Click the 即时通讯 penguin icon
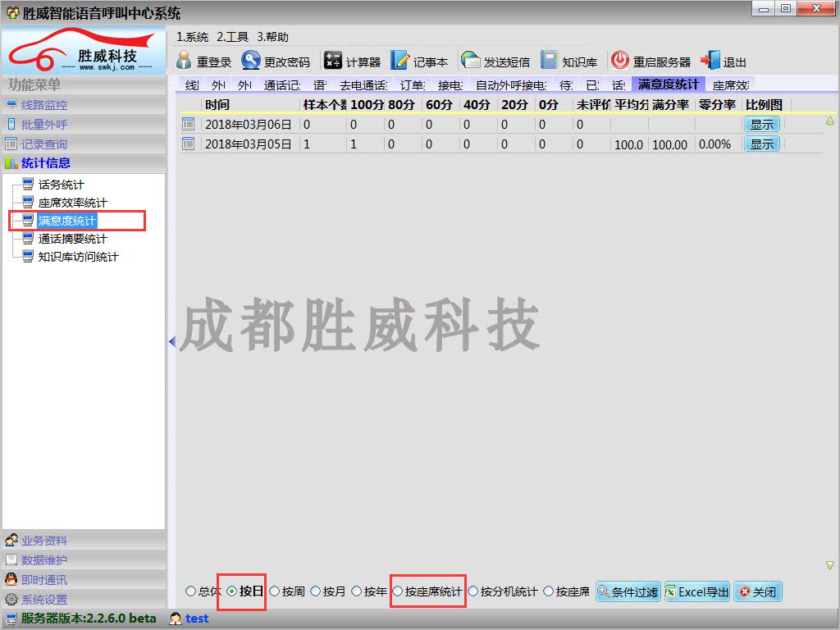This screenshot has height=630, width=840. [x=11, y=579]
